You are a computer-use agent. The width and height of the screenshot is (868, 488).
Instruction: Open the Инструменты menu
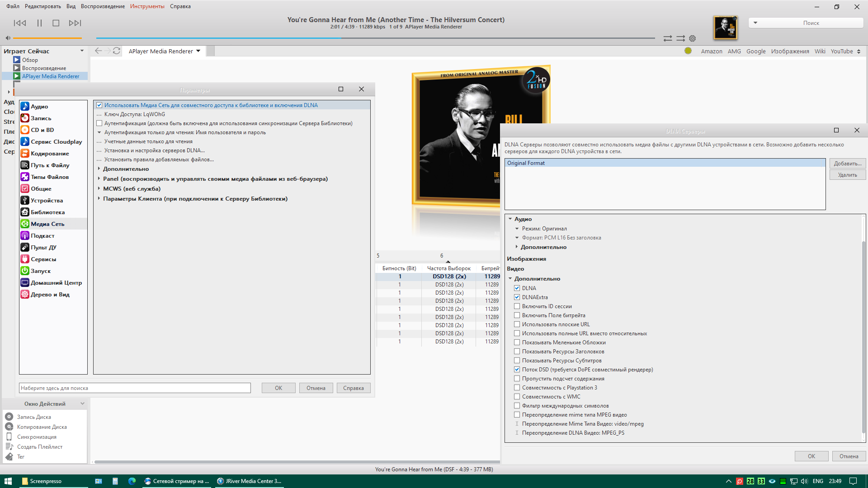(x=147, y=6)
